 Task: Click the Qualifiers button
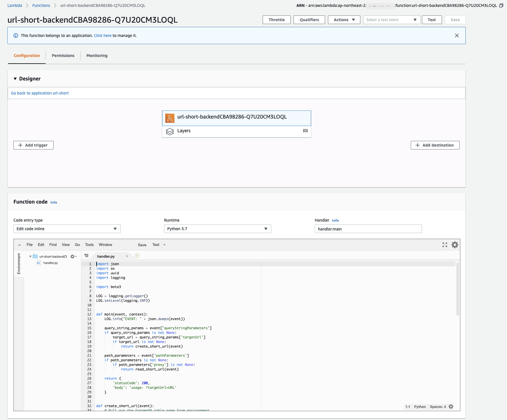[x=309, y=20]
